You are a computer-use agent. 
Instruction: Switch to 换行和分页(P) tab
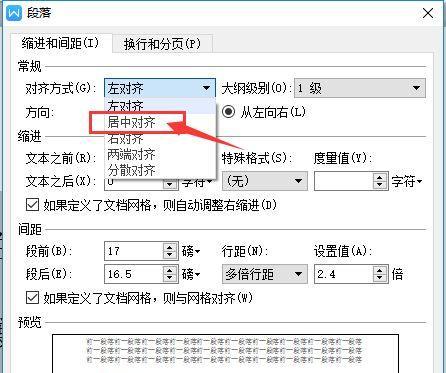162,44
